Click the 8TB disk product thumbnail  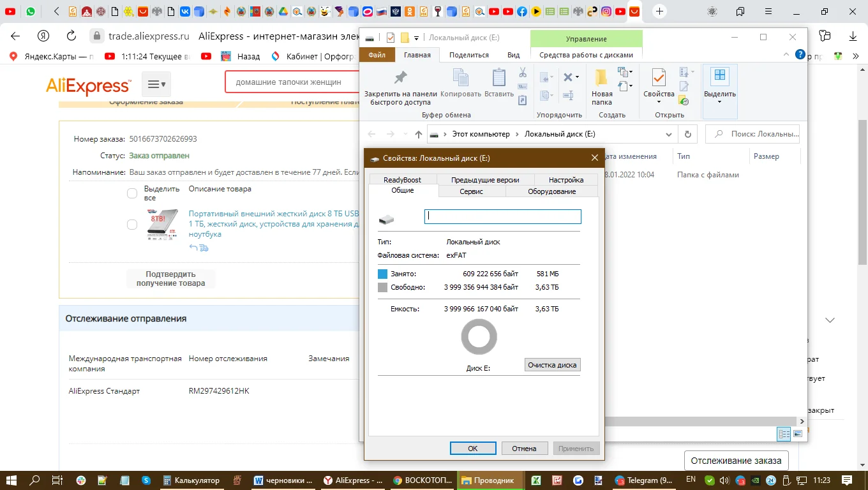[162, 225]
